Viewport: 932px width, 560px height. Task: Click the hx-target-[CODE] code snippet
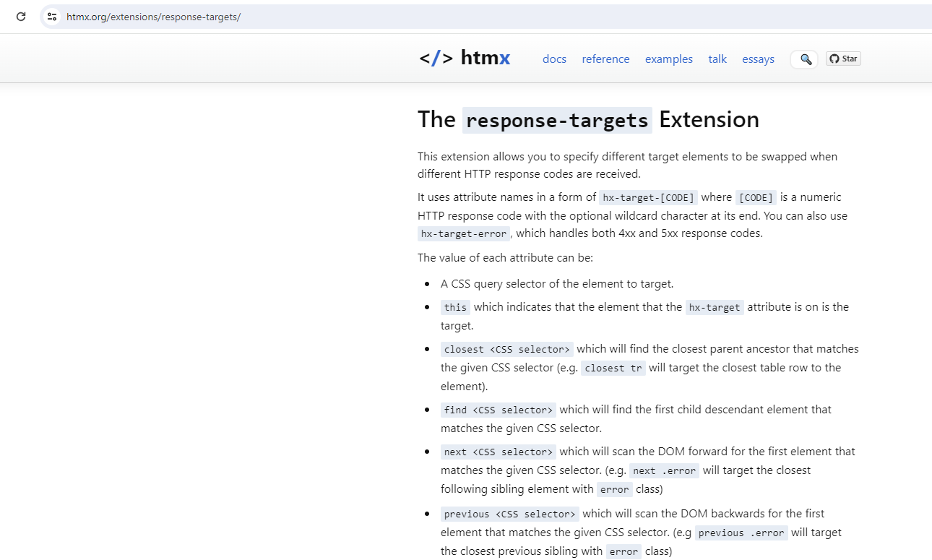click(649, 198)
